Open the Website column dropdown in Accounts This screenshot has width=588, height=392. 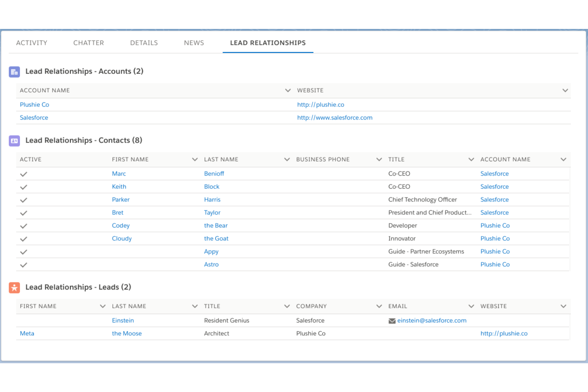(x=565, y=90)
